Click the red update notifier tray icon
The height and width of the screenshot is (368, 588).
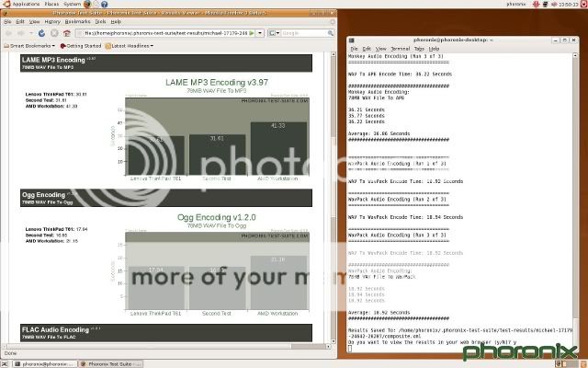536,4
